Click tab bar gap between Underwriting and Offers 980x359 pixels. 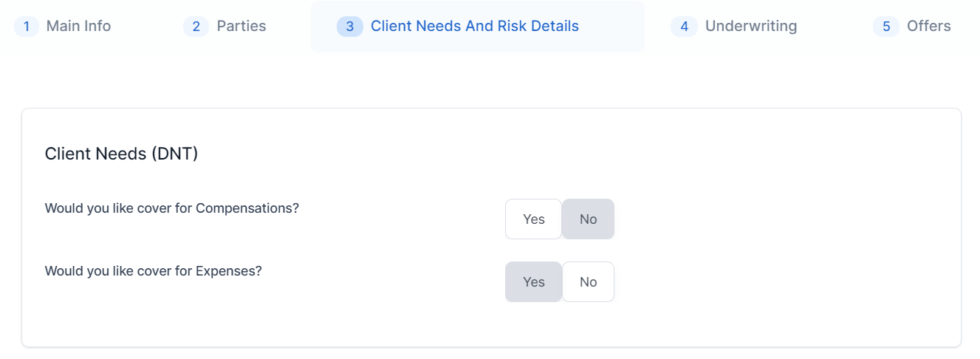(835, 27)
